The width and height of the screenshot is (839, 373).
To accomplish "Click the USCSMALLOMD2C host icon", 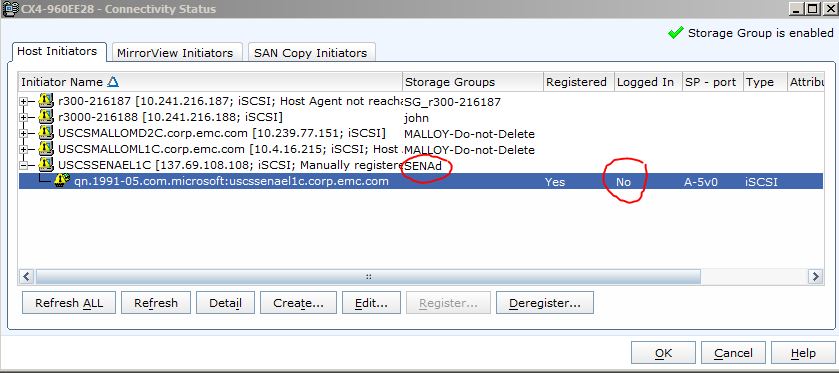I will pos(47,132).
